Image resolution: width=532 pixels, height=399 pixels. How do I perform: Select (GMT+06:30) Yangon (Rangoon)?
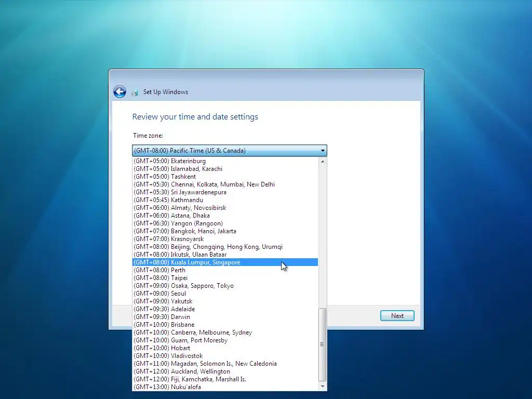click(x=225, y=223)
